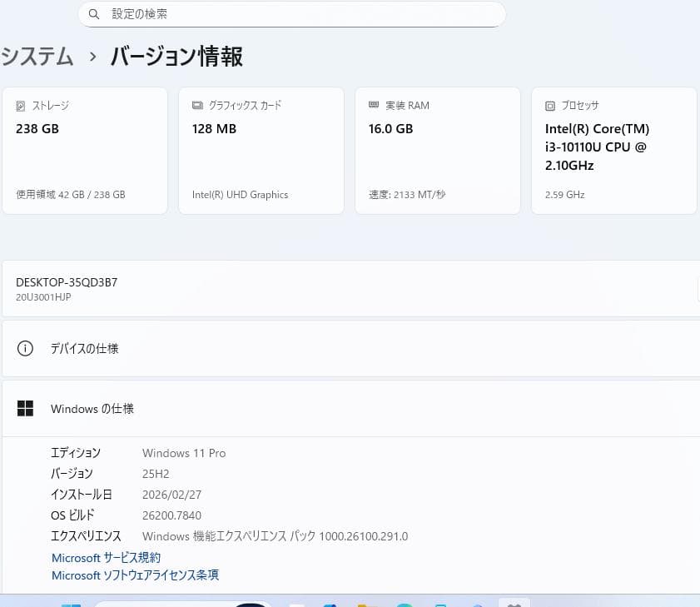The height and width of the screenshot is (607, 700).
Task: Click the エディション label
Action: coord(76,453)
